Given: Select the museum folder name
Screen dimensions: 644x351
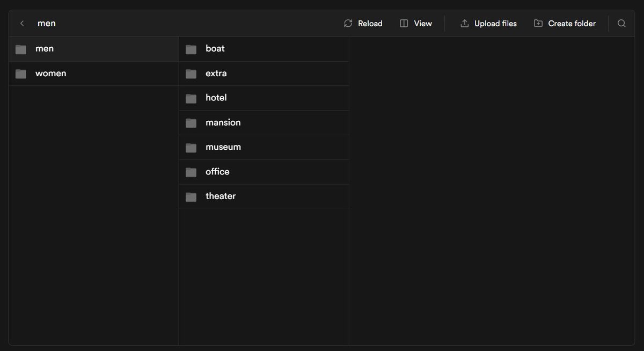Looking at the screenshot, I should point(223,147).
